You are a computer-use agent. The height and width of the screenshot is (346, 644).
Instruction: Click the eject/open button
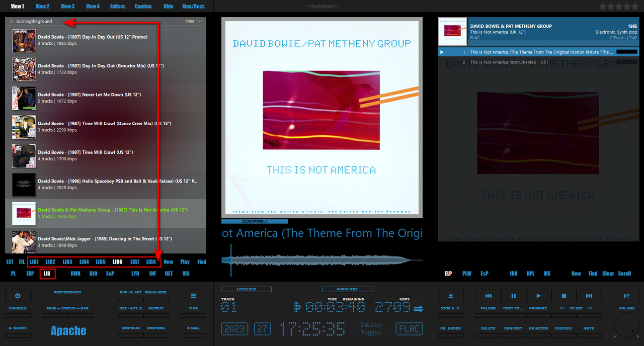[450, 296]
